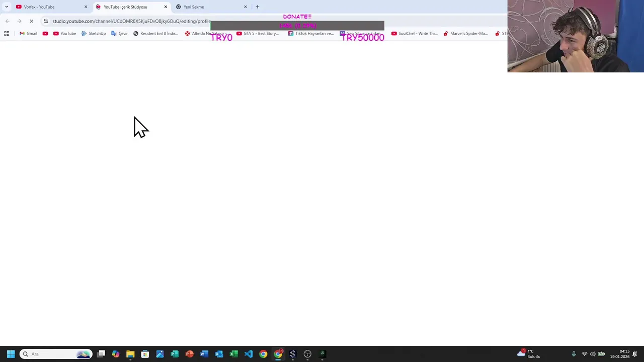644x362 pixels.
Task: Open the Chrome apps grid shortcut
Action: tap(7, 33)
